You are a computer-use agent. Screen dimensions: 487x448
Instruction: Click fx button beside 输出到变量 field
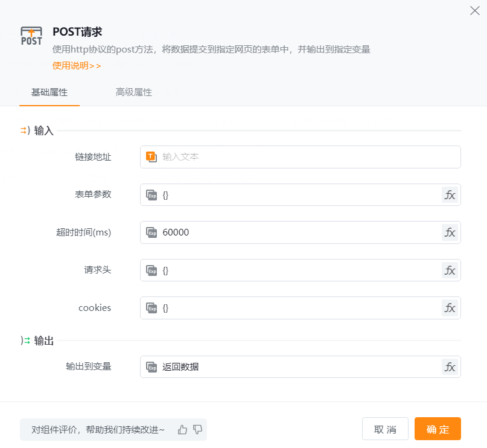pos(450,366)
